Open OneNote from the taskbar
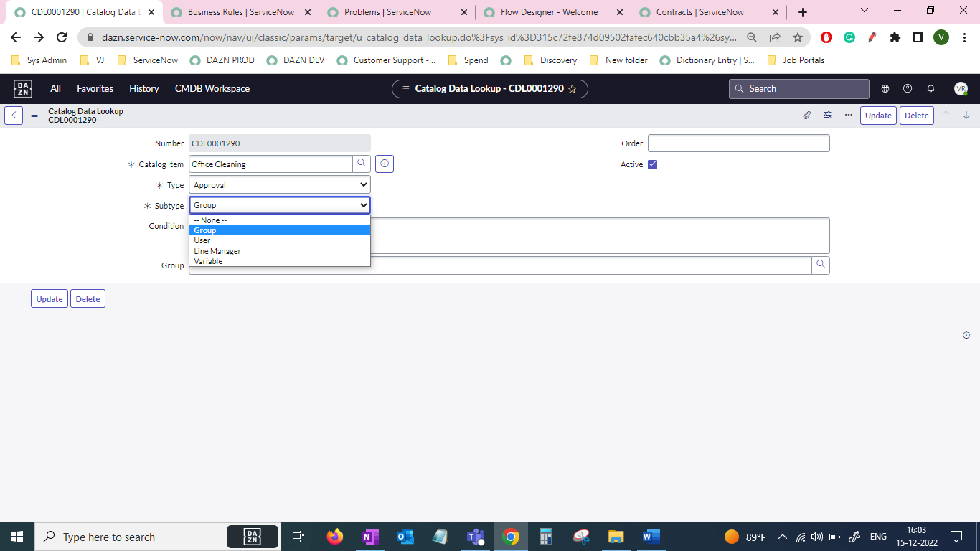Screen dimensions: 980x551 click(x=369, y=537)
